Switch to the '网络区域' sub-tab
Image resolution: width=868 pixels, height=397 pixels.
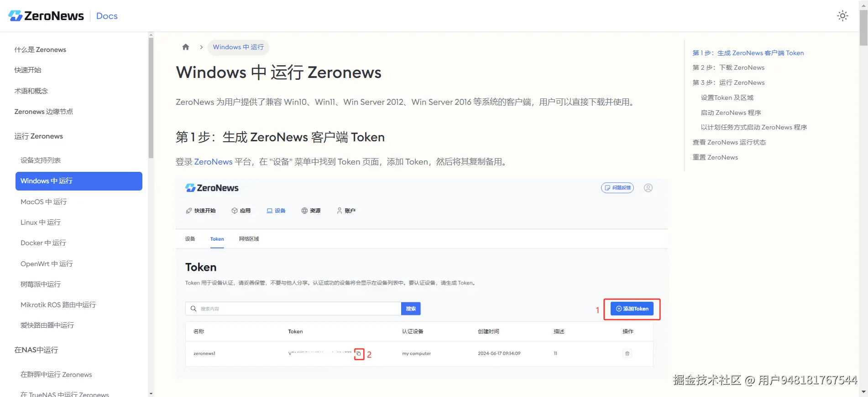(249, 239)
